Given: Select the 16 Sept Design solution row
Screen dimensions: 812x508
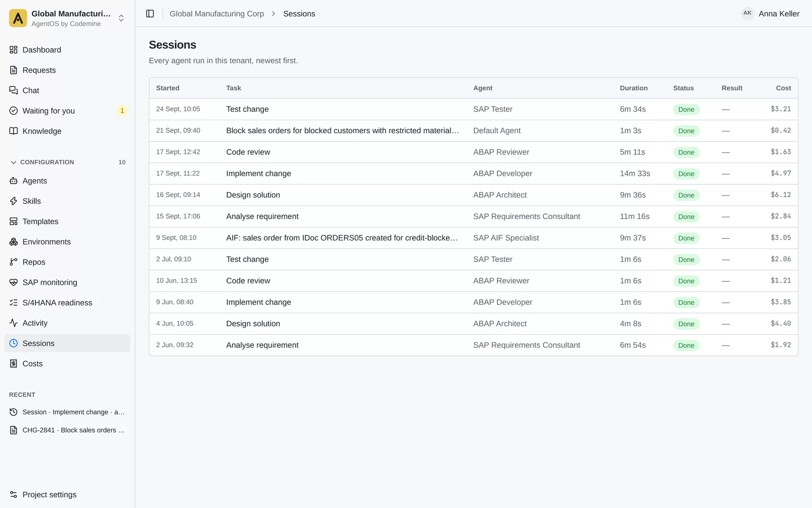Looking at the screenshot, I should pyautogui.click(x=474, y=195).
